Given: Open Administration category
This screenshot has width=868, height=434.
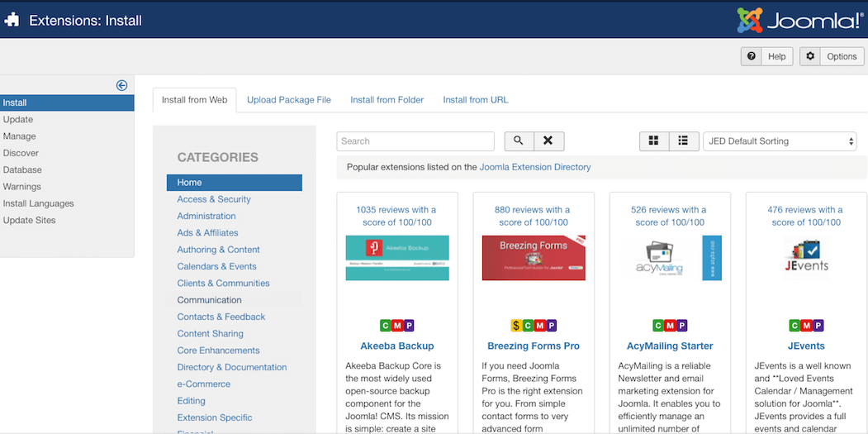Looking at the screenshot, I should click(206, 216).
